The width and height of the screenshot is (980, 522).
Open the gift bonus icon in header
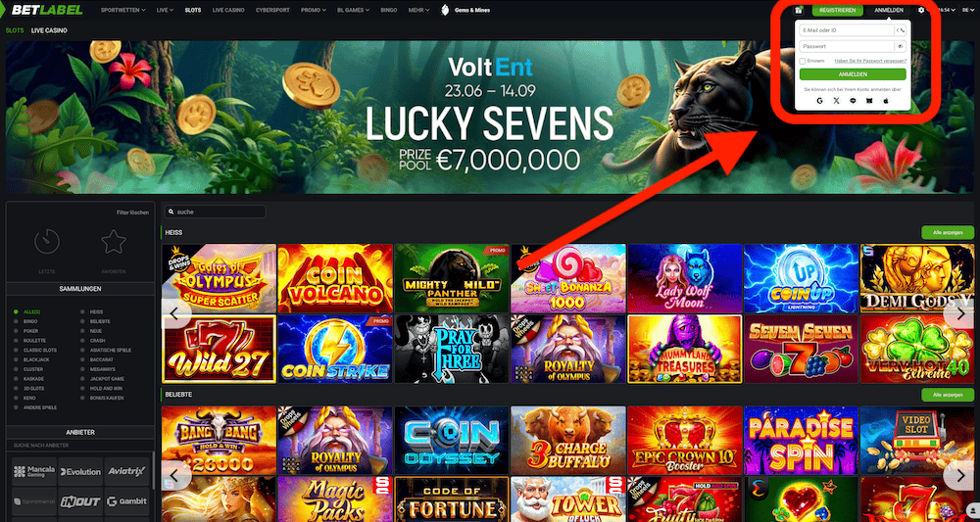(x=799, y=10)
